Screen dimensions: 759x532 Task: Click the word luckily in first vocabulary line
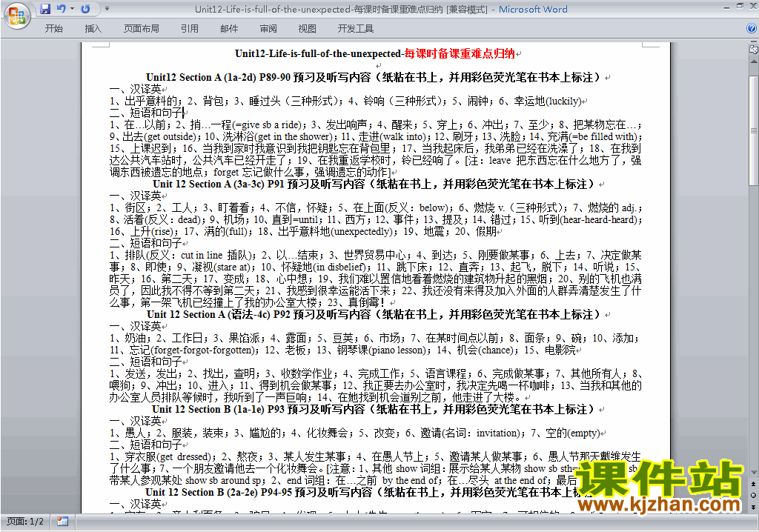(x=563, y=102)
